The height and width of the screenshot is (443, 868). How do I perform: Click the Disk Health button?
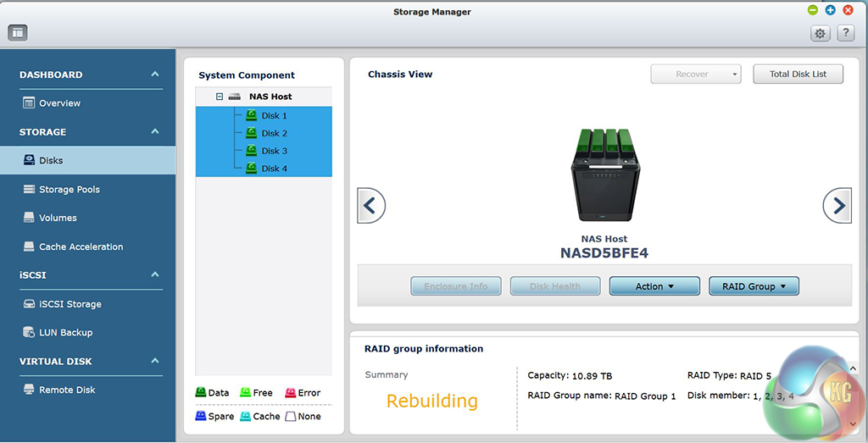tap(555, 286)
